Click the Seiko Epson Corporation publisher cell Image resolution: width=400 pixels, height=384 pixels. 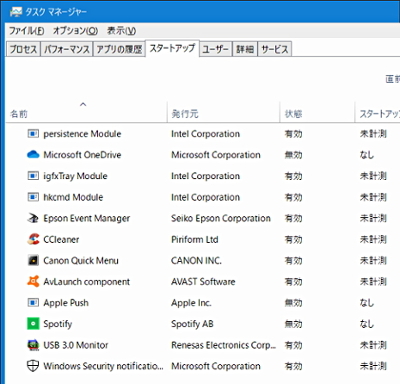221,218
